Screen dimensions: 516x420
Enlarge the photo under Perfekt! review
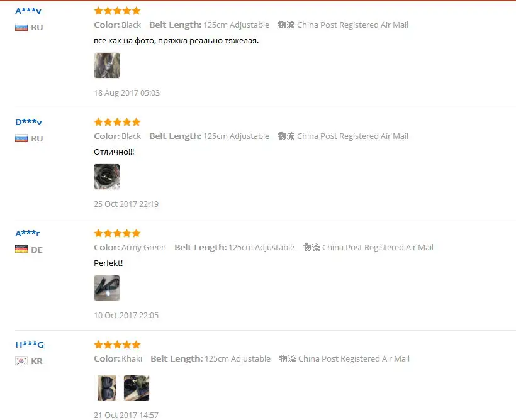[x=107, y=288]
